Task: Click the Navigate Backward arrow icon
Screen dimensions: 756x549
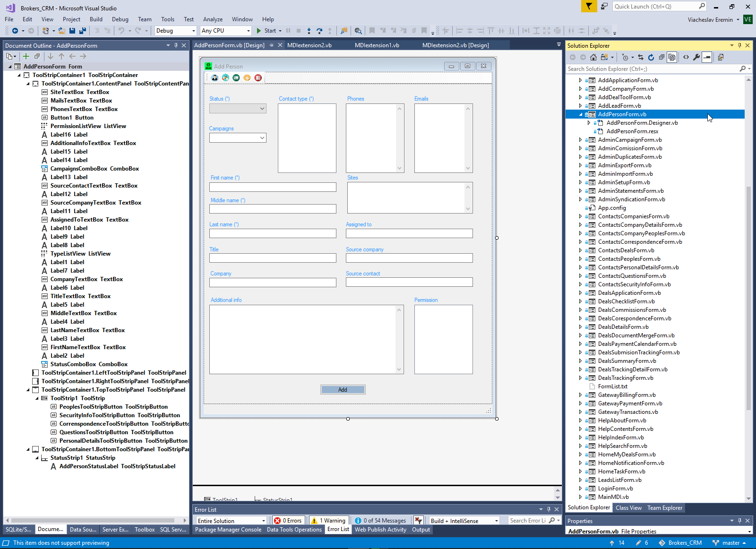Action: [15, 31]
